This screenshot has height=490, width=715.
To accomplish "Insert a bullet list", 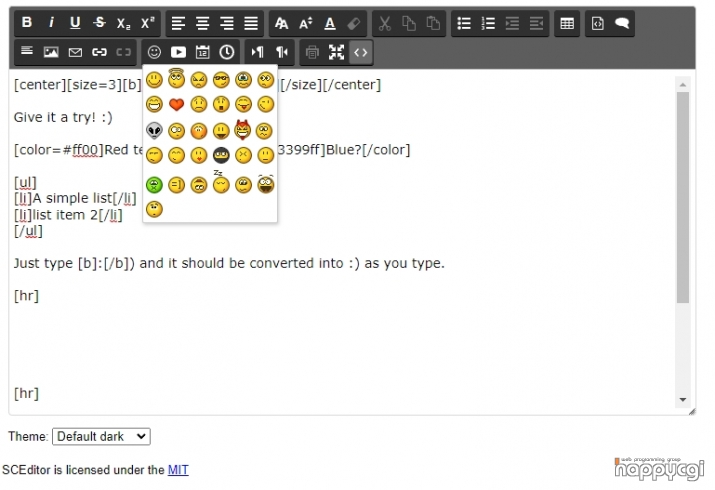I will [464, 23].
